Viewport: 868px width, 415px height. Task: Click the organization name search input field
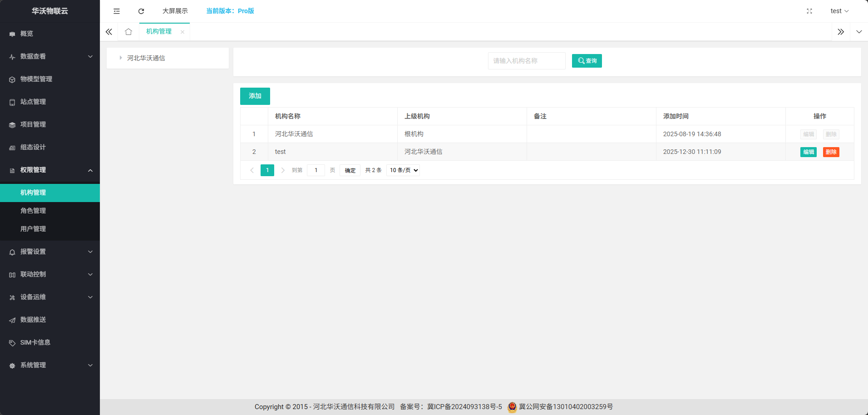pyautogui.click(x=526, y=60)
